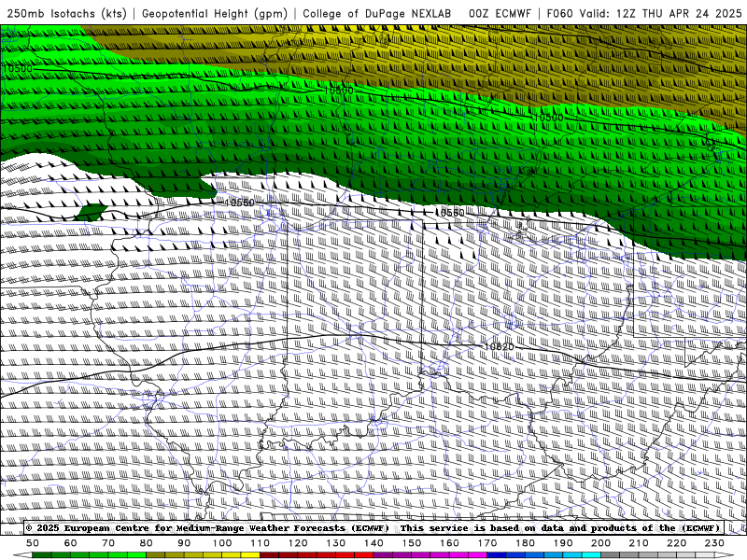The image size is (747, 560).
Task: Click the "190" value on the color scale
Action: pos(564,543)
